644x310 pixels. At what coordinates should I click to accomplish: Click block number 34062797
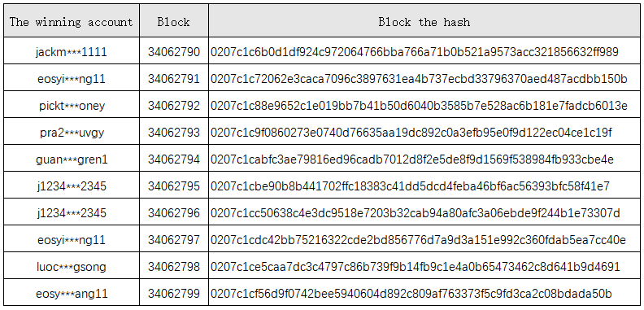coord(174,239)
